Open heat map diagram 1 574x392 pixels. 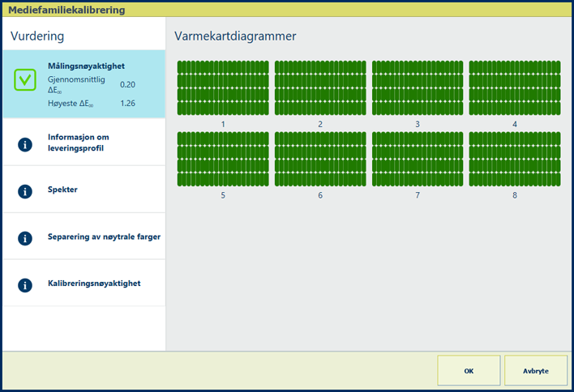pos(223,87)
